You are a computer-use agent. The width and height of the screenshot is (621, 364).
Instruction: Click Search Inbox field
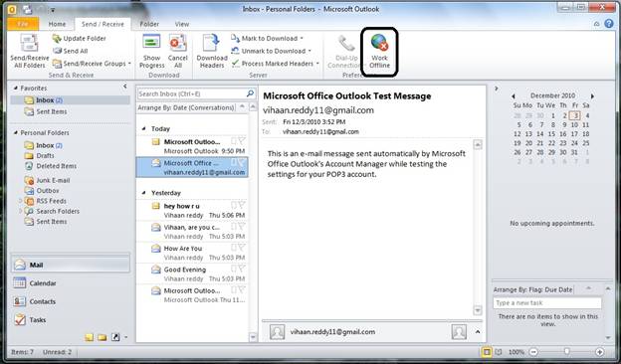191,93
